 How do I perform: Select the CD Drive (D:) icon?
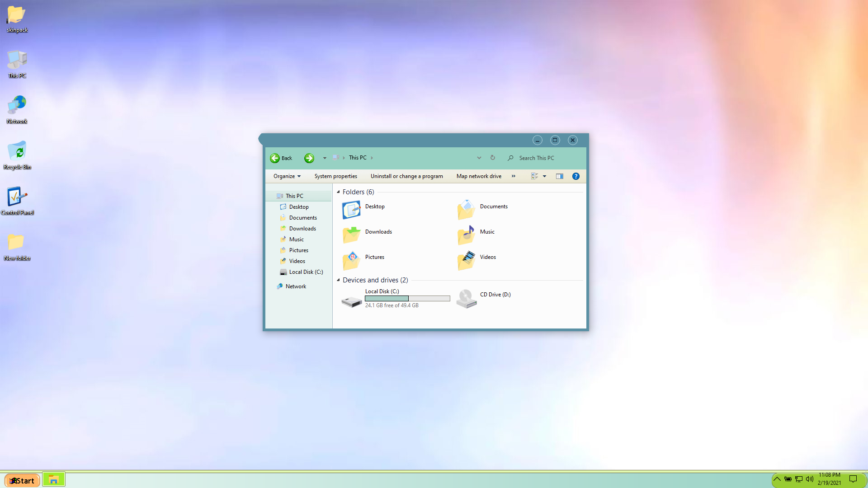pyautogui.click(x=466, y=298)
